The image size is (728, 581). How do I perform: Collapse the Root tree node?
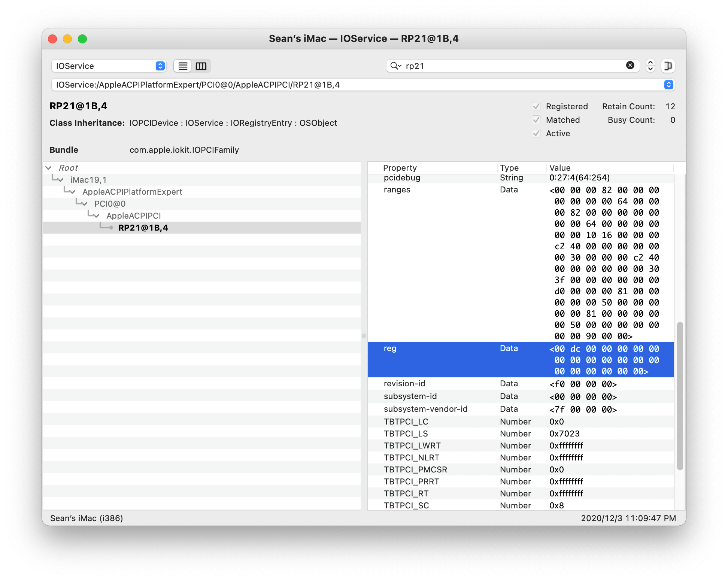point(49,168)
